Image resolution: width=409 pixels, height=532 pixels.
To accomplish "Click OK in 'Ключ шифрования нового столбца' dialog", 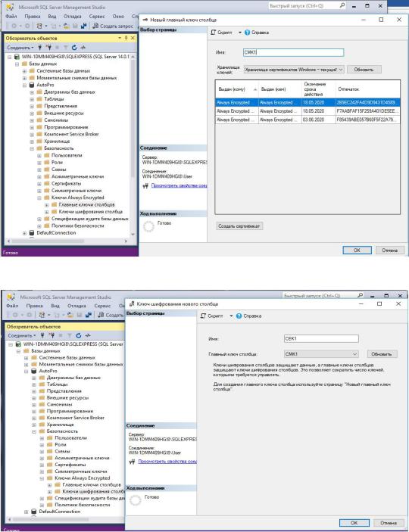I will [x=354, y=522].
